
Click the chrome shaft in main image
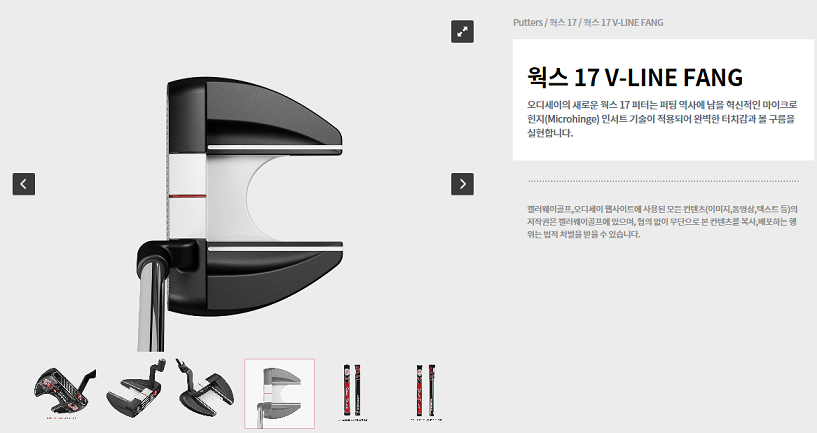(153, 305)
